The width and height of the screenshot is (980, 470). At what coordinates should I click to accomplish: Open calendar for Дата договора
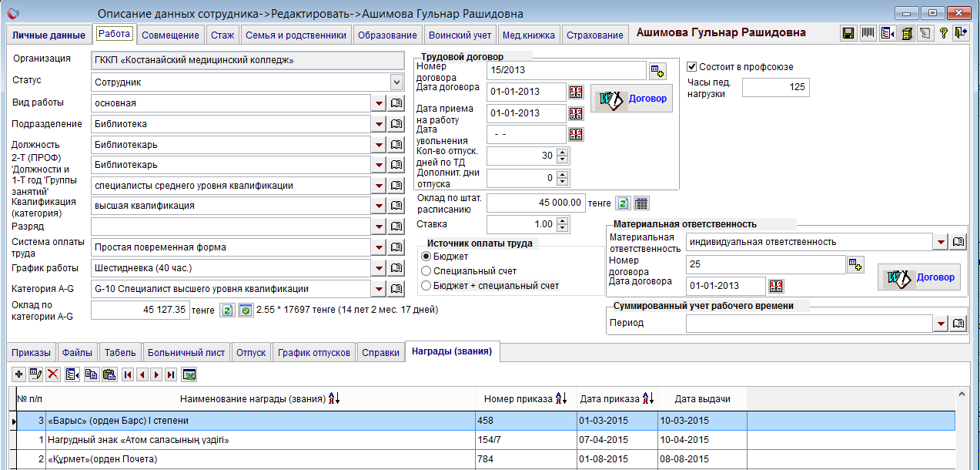point(577,92)
